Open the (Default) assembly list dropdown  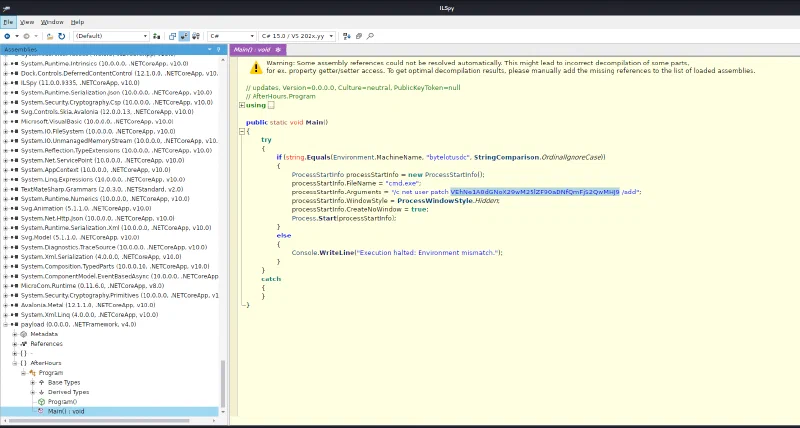point(111,36)
